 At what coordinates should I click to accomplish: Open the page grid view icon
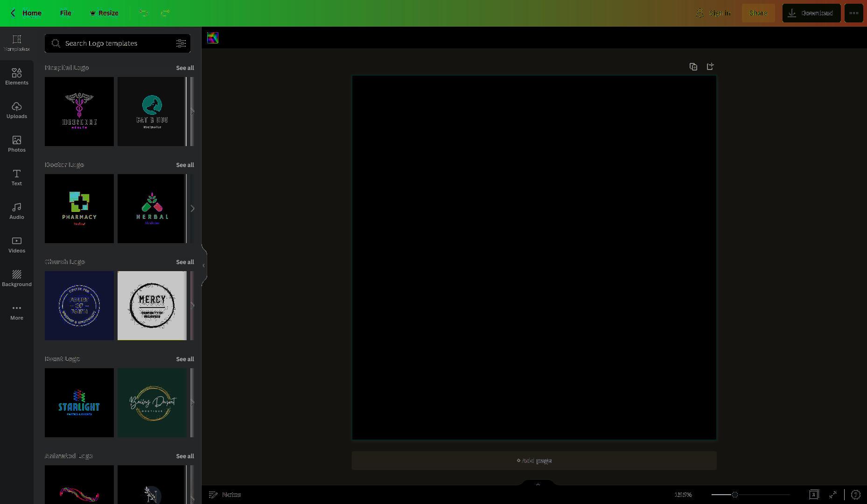[814, 495]
